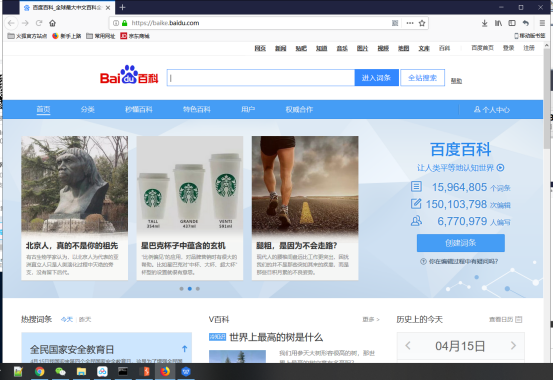Viewport: 554px width, 381px height.
Task: Open the 特色百科 navigation tab
Action: [197, 110]
